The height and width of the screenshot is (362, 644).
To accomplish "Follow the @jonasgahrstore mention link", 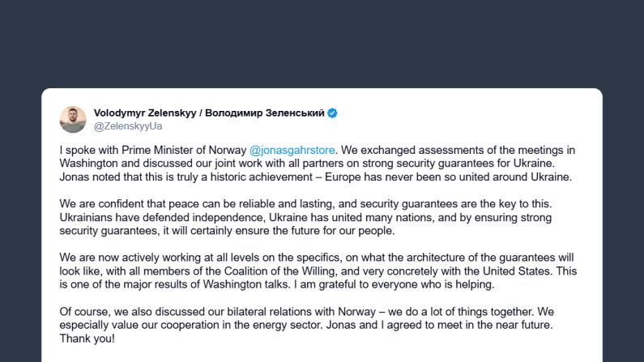I will 292,150.
